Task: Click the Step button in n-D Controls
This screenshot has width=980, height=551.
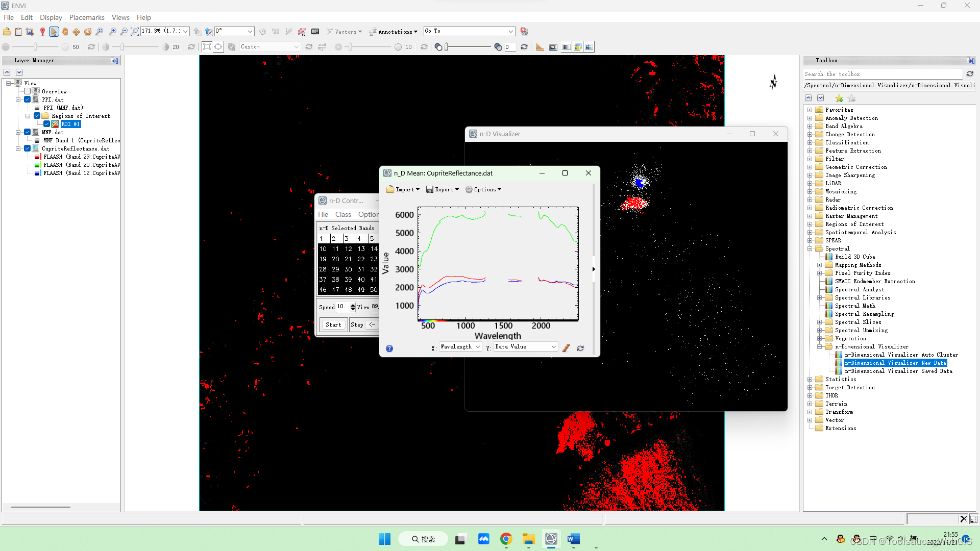Action: tap(357, 324)
